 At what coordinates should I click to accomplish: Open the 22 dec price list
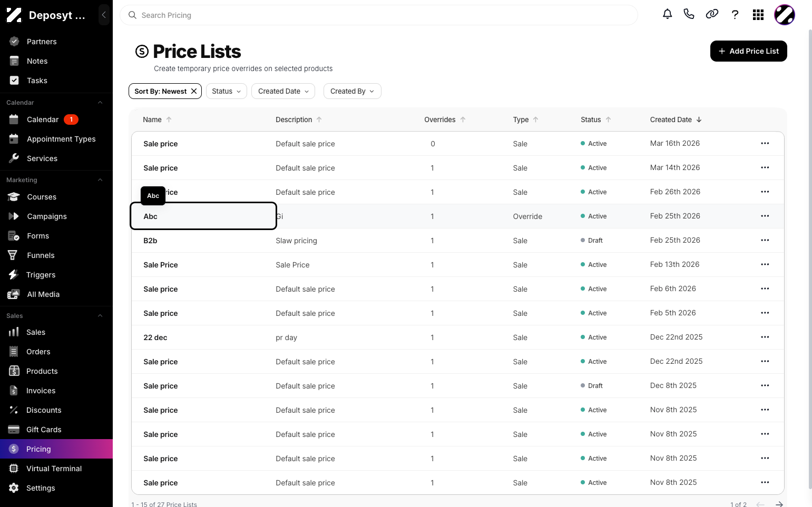click(155, 337)
